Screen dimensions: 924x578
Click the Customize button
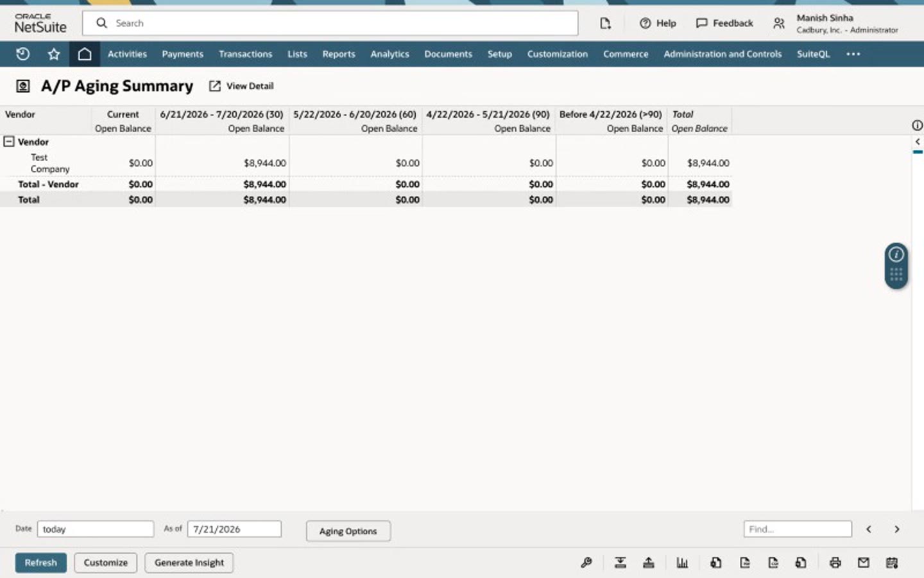pyautogui.click(x=106, y=563)
